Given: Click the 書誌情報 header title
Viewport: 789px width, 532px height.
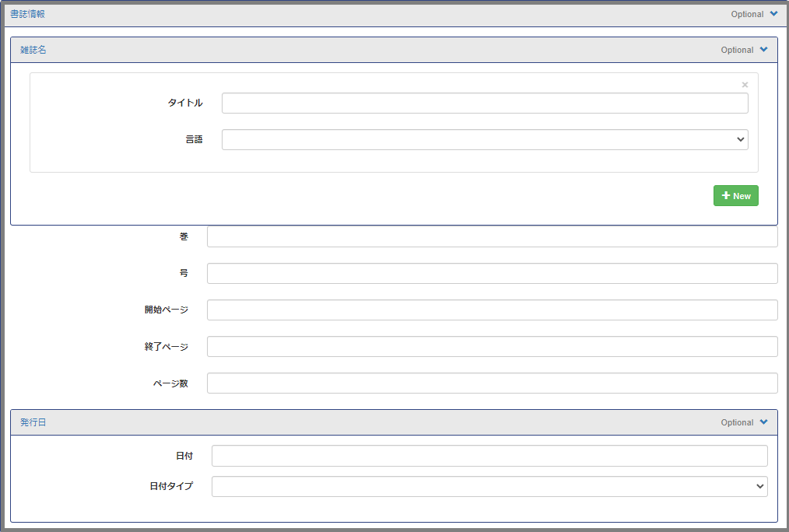Looking at the screenshot, I should point(27,14).
